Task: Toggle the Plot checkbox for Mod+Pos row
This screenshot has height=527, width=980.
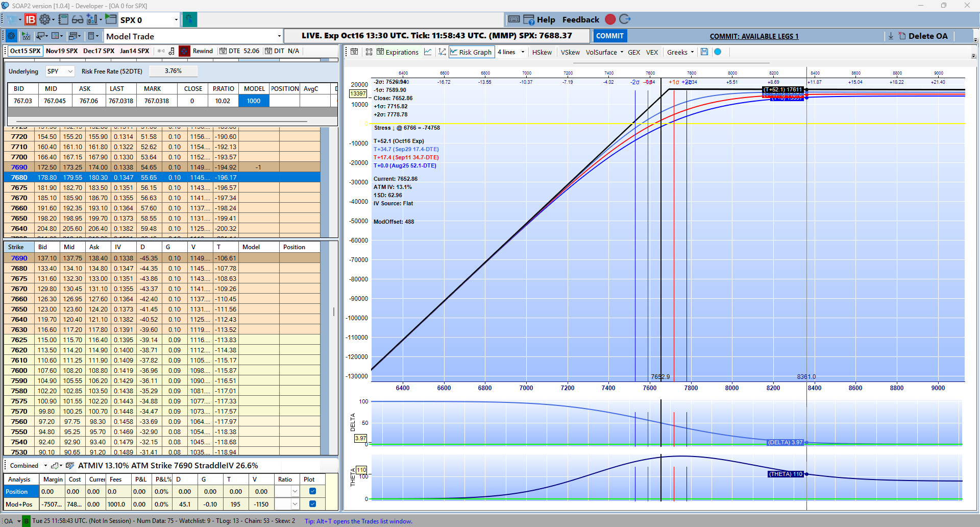Action: pyautogui.click(x=312, y=504)
